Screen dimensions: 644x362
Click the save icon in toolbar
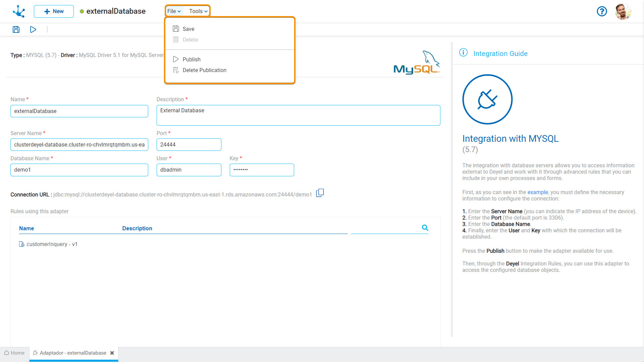click(x=16, y=29)
